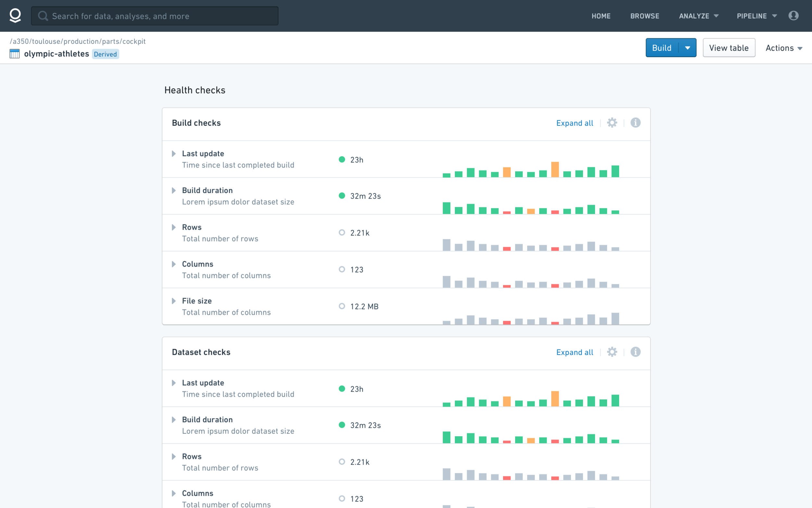Click the blue Build button
Image resolution: width=812 pixels, height=508 pixels.
coord(662,48)
